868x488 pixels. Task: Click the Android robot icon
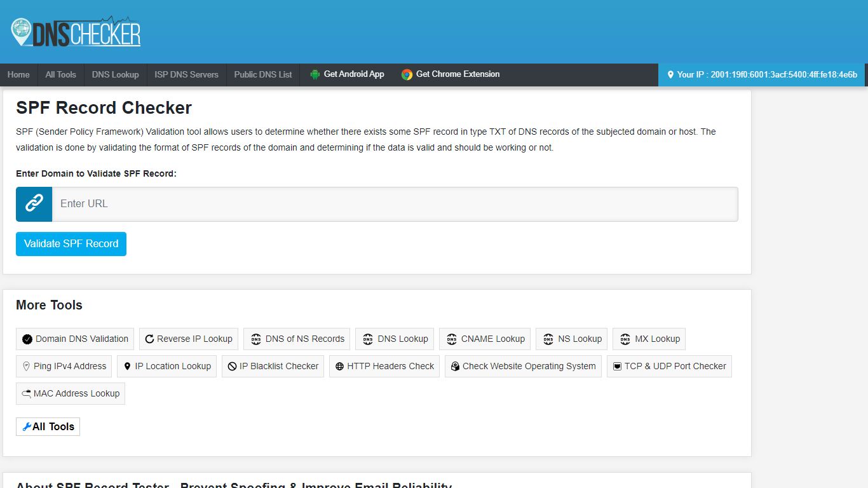pos(315,74)
